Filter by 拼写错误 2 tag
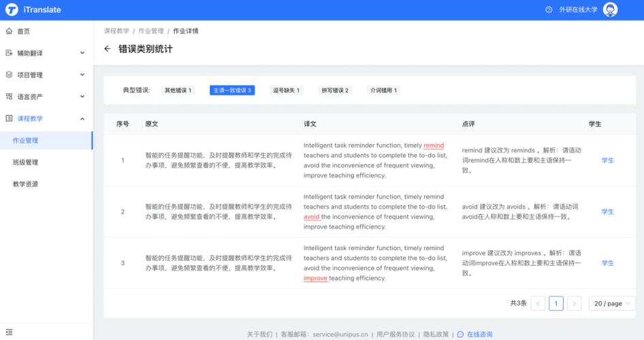The width and height of the screenshot is (644, 340). click(x=335, y=90)
